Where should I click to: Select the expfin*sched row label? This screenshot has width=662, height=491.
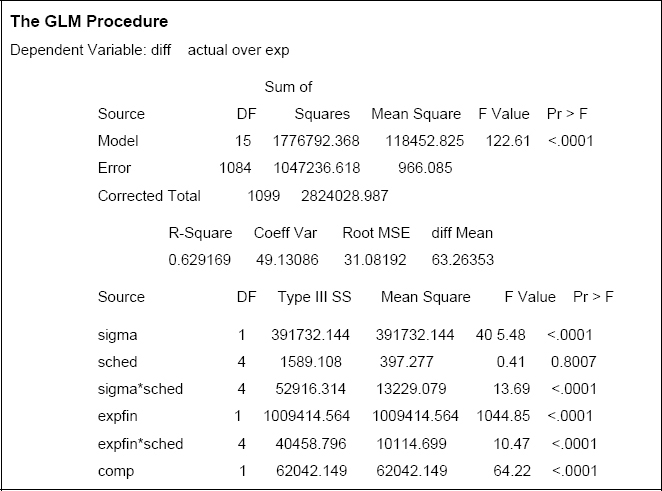(141, 443)
